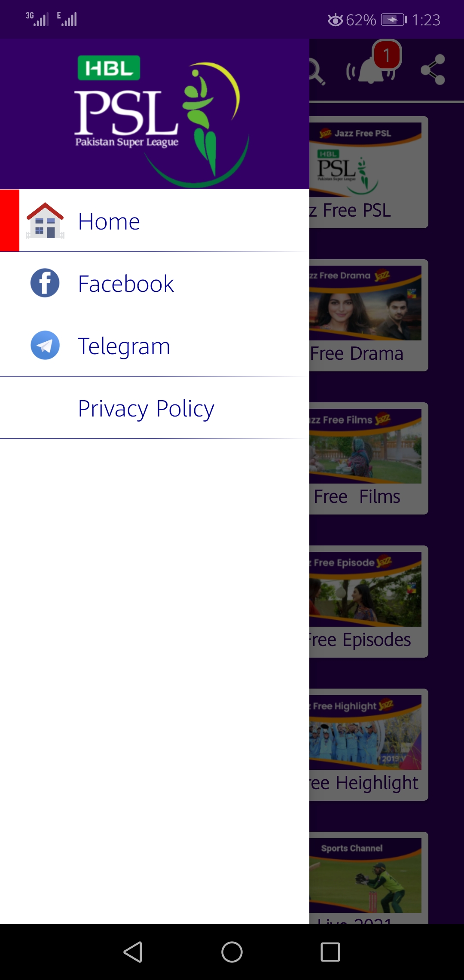
Task: Open the Jazz Free PSL card
Action: pos(369,172)
